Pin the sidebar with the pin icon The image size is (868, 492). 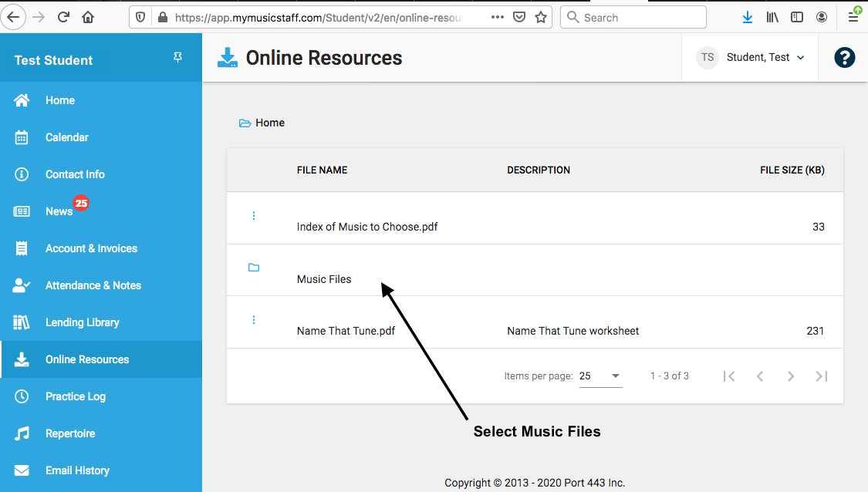click(177, 58)
